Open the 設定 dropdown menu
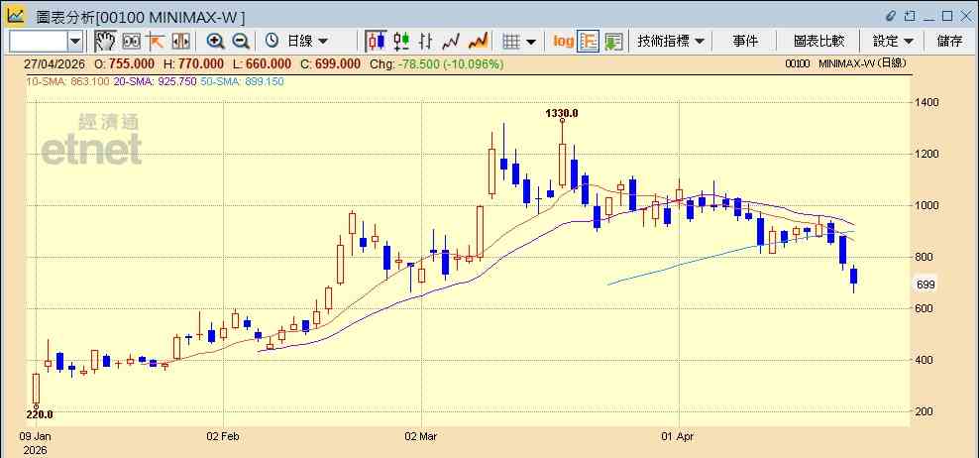 893,42
